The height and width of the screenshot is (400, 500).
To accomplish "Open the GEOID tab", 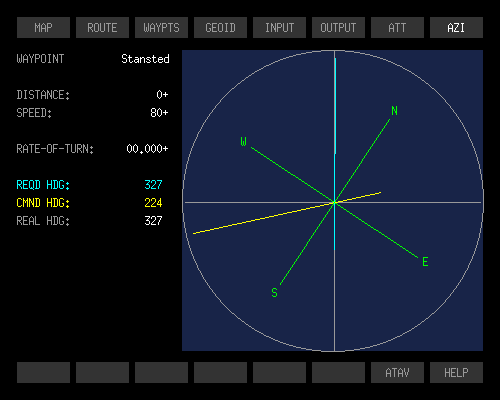I will click(220, 28).
